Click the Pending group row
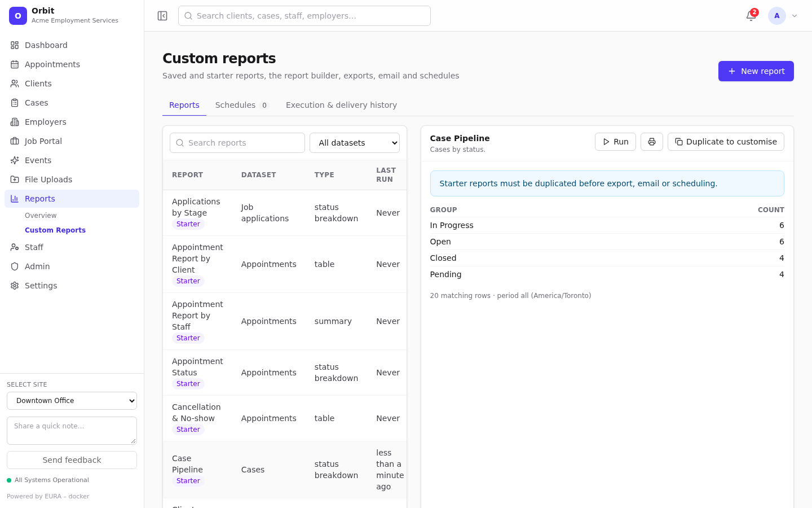The height and width of the screenshot is (508, 812). pos(607,274)
